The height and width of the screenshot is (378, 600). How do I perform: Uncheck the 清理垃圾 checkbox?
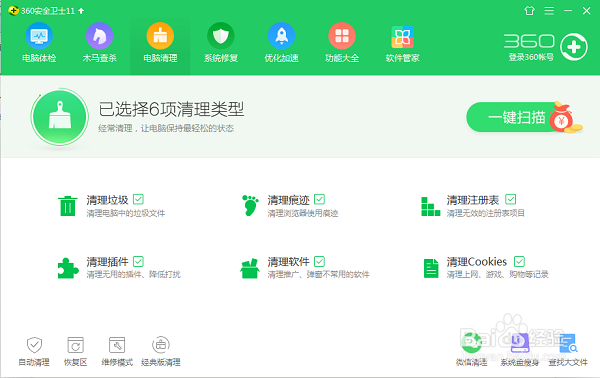point(138,199)
